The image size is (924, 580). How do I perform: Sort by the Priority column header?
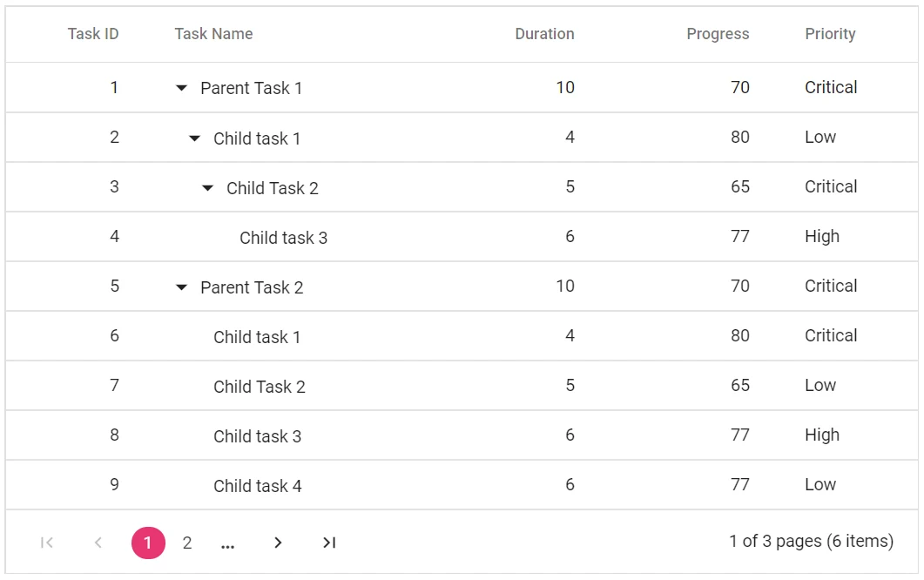point(830,34)
